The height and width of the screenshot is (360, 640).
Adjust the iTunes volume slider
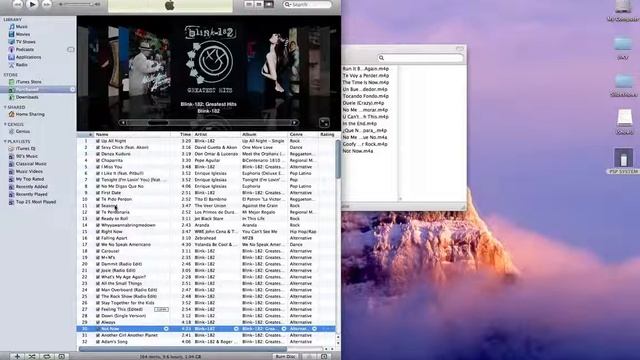coord(76,4)
